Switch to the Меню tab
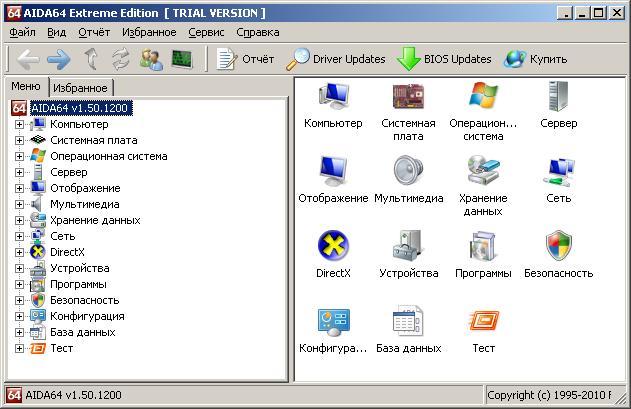The image size is (631, 409). point(26,86)
